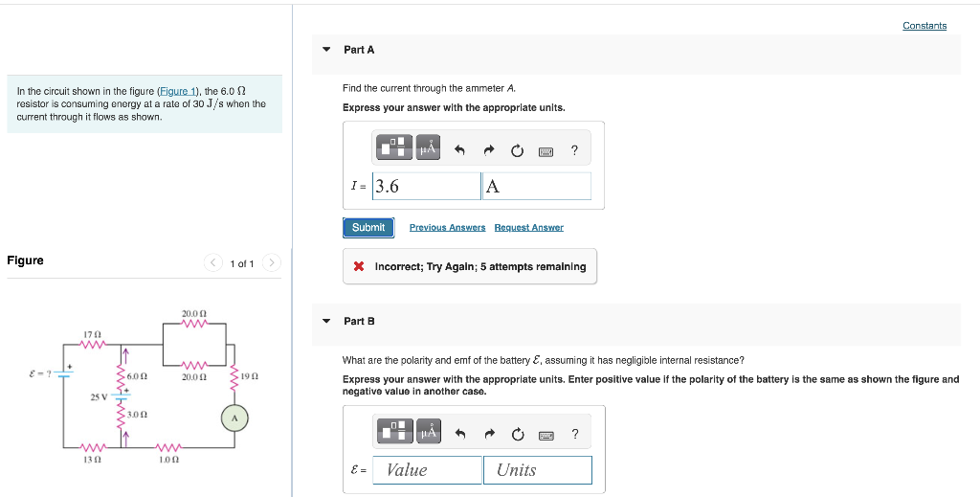Reset the Part A answer field
Viewport: 980px width, 497px height.
(x=517, y=150)
